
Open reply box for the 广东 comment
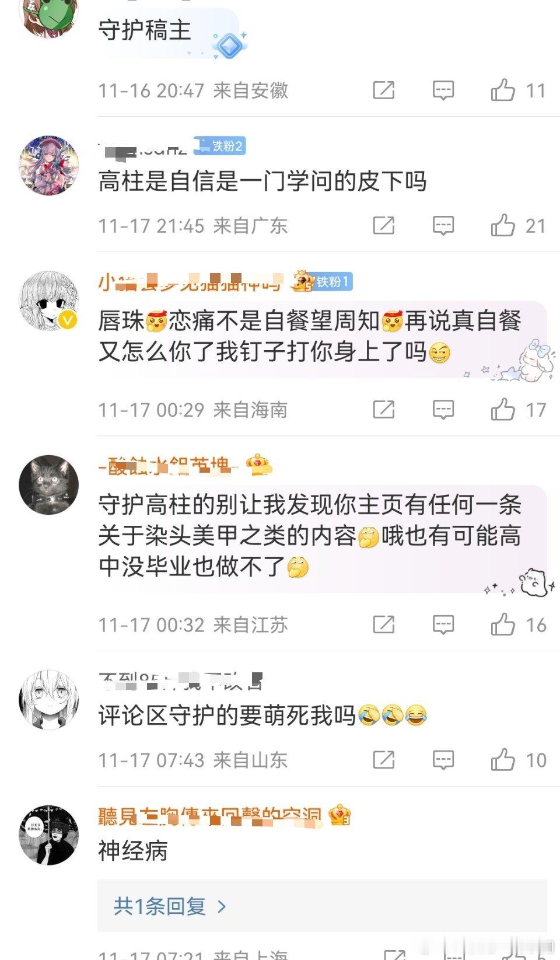[443, 225]
